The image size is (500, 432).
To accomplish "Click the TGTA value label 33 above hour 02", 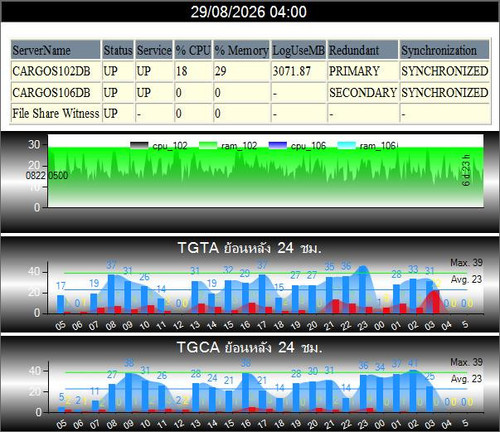I will [413, 269].
